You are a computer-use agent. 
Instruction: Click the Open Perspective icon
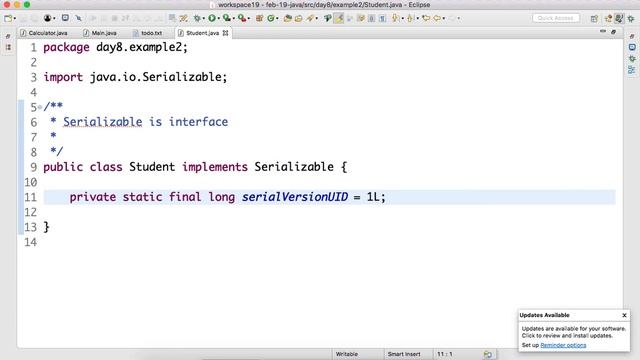click(594, 18)
